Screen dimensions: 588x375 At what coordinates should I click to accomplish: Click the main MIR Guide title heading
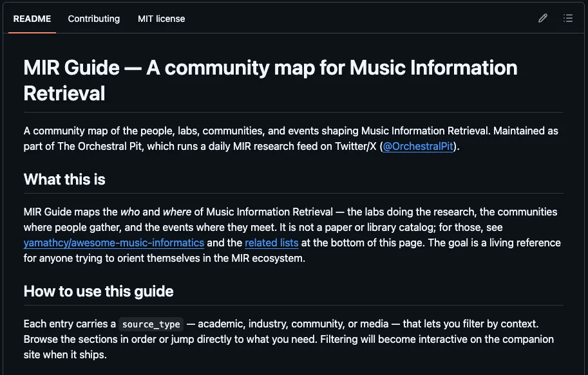click(x=270, y=80)
